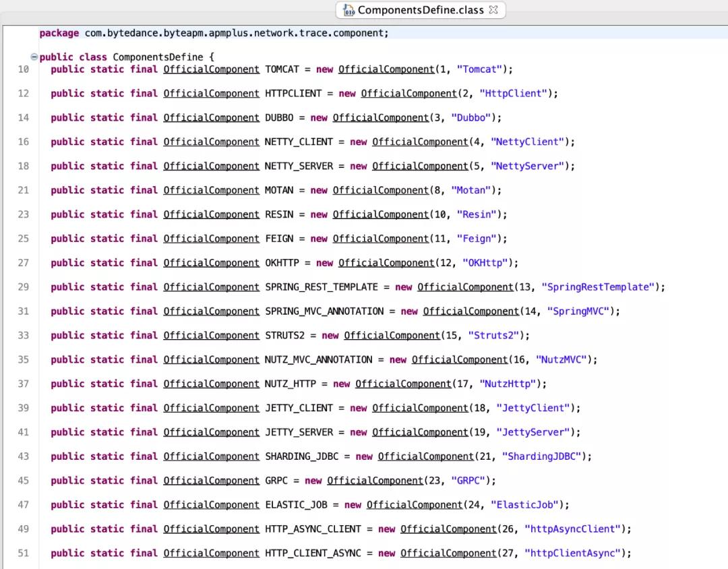Click line number 14 in the gutter
The image size is (728, 569).
pyautogui.click(x=24, y=118)
